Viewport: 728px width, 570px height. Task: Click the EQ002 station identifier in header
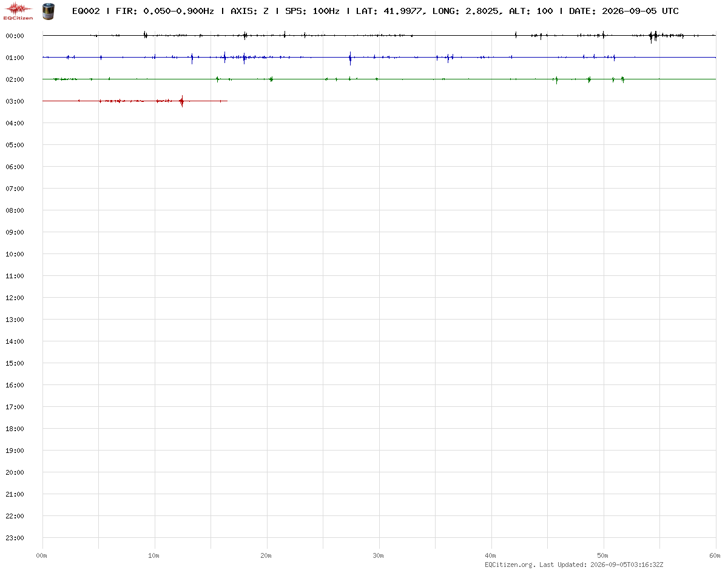point(86,11)
